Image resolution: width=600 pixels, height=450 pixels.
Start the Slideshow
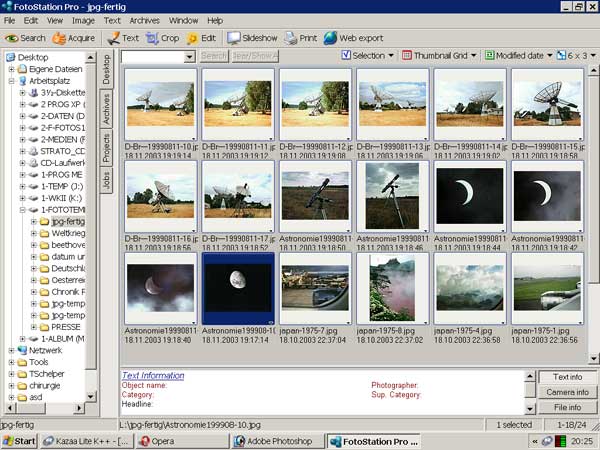253,38
